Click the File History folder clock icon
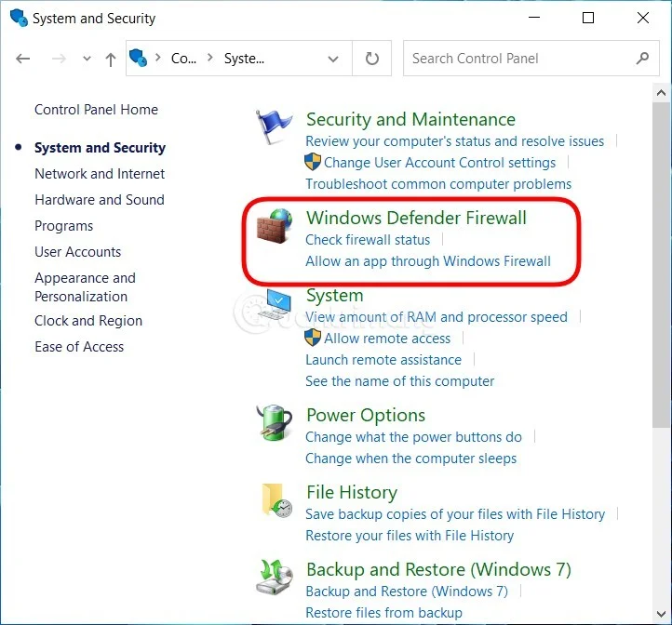 pos(276,500)
